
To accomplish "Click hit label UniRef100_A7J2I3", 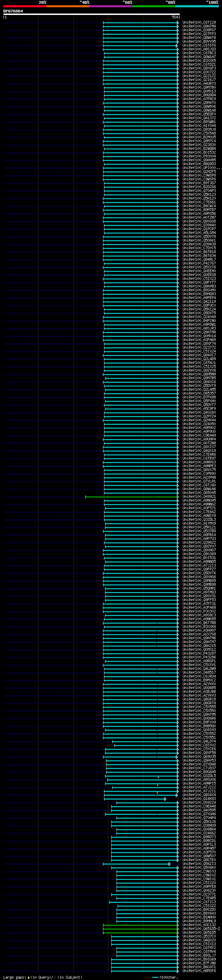I will [199, 565].
